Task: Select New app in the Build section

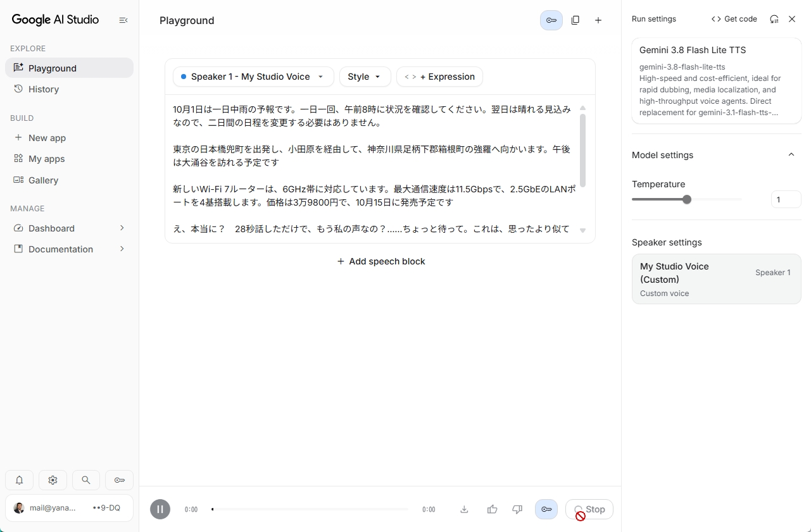Action: [x=69, y=138]
